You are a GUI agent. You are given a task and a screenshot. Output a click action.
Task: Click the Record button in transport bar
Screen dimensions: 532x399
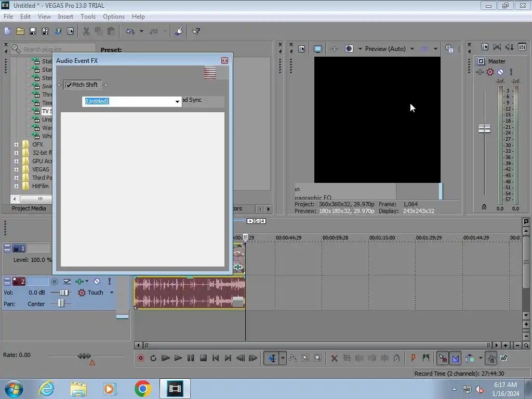tap(141, 358)
